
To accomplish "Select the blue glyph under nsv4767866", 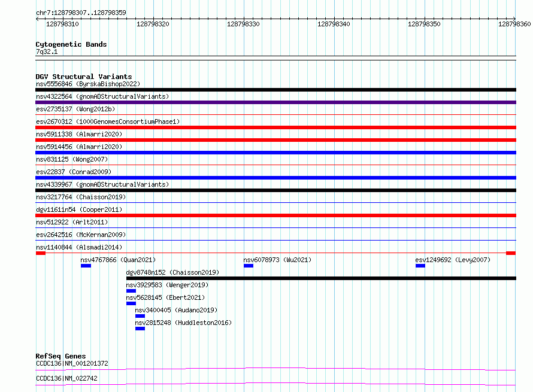I will pos(86,266).
